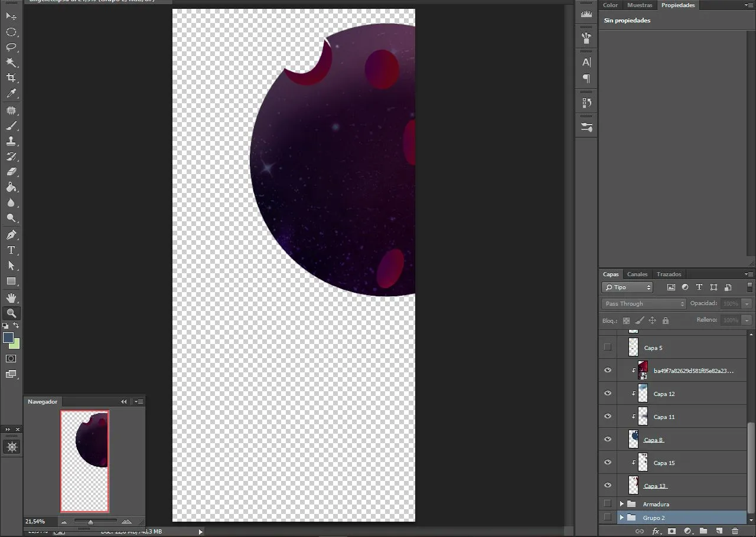756x537 pixels.
Task: Select the Clone Stamp tool
Action: click(x=11, y=141)
